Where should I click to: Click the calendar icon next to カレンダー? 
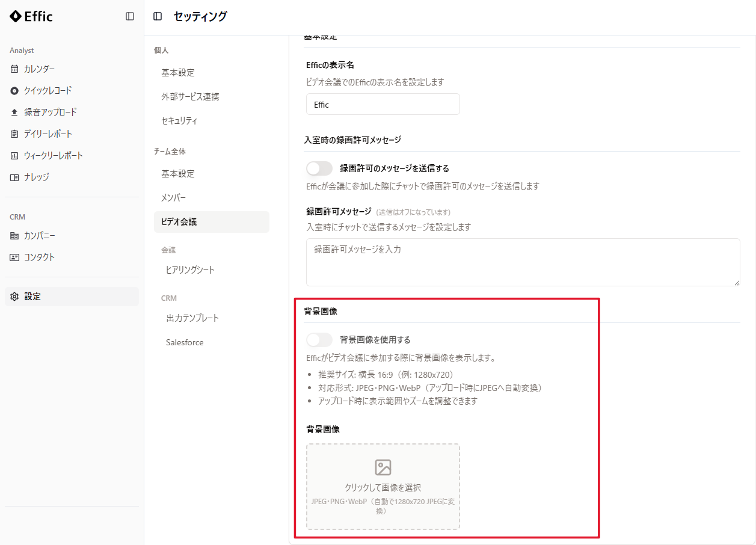[x=14, y=69]
